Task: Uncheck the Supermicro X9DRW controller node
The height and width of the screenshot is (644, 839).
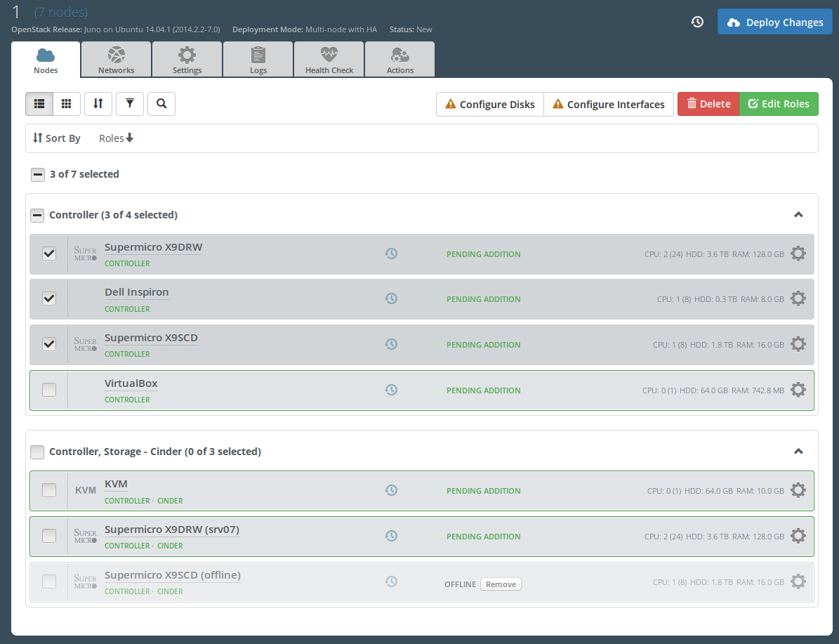Action: click(49, 254)
